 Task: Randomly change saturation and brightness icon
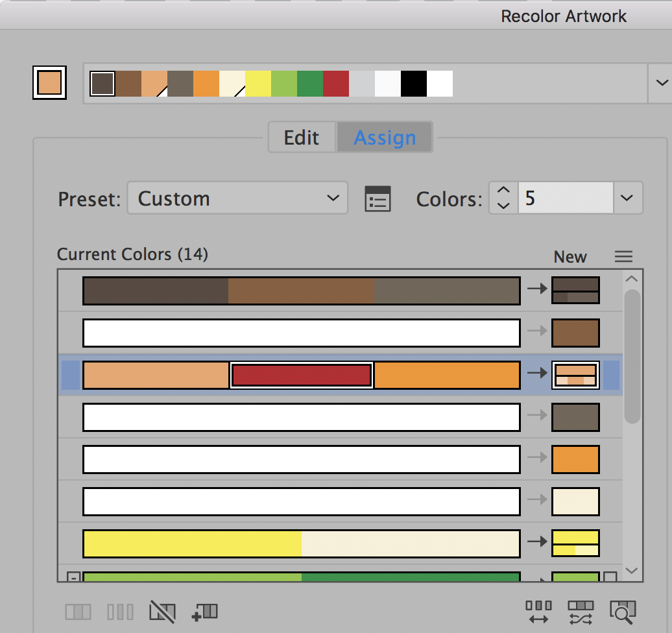pos(580,612)
